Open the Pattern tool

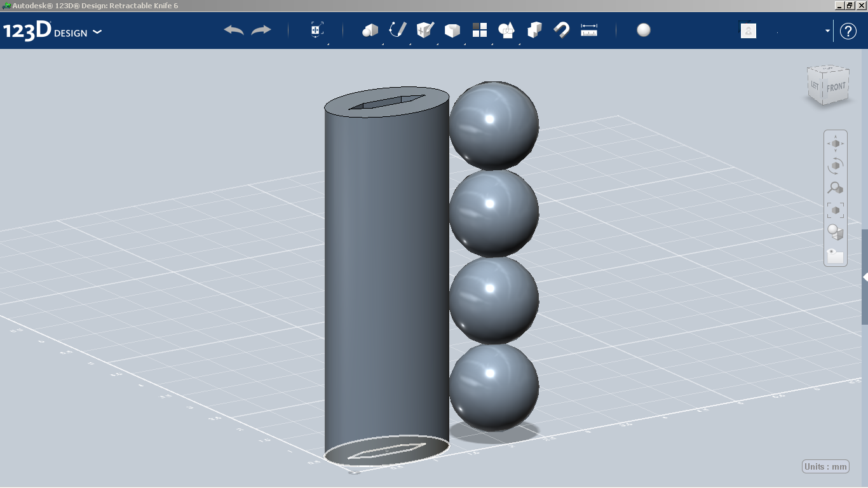[x=479, y=30]
